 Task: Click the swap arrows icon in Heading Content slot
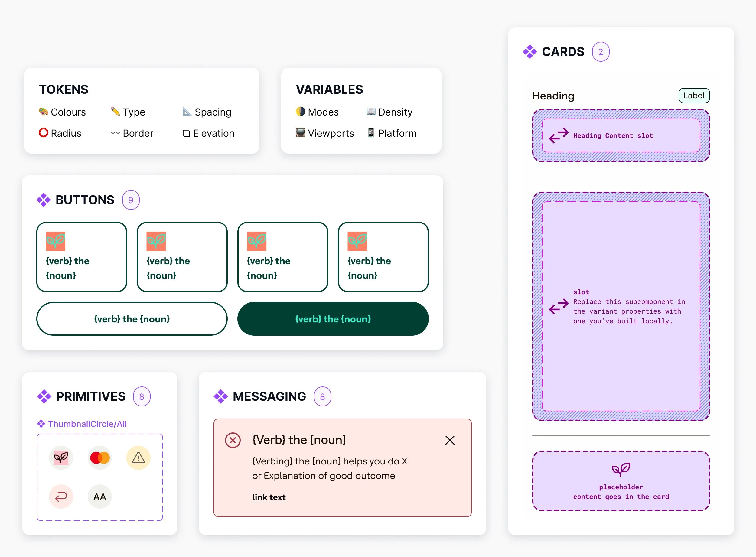tap(559, 135)
